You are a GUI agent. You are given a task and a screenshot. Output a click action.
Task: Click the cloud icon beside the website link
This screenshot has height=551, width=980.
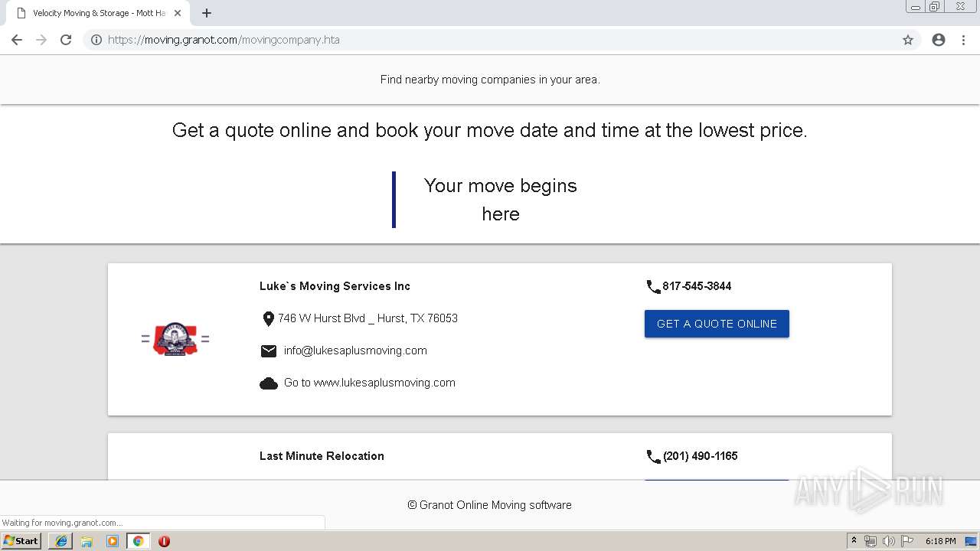(x=269, y=383)
